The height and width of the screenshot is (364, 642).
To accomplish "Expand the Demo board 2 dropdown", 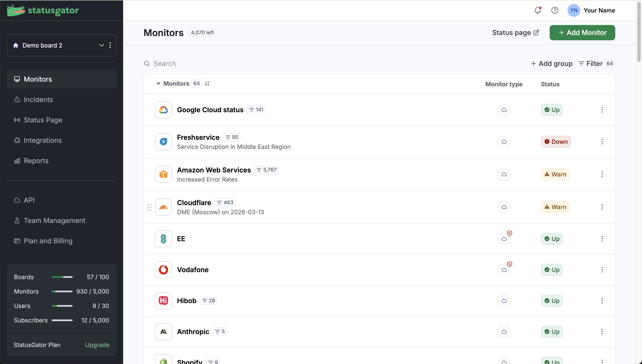I will pos(101,45).
